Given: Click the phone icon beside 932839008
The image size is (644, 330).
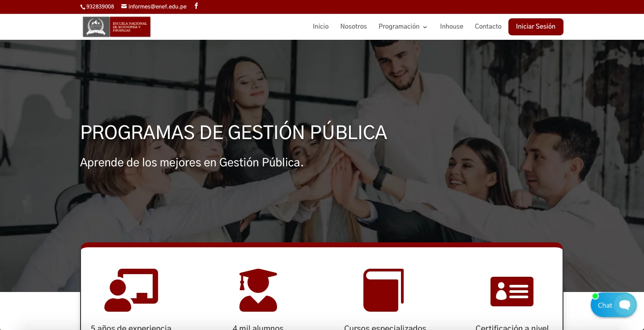Looking at the screenshot, I should 83,7.
